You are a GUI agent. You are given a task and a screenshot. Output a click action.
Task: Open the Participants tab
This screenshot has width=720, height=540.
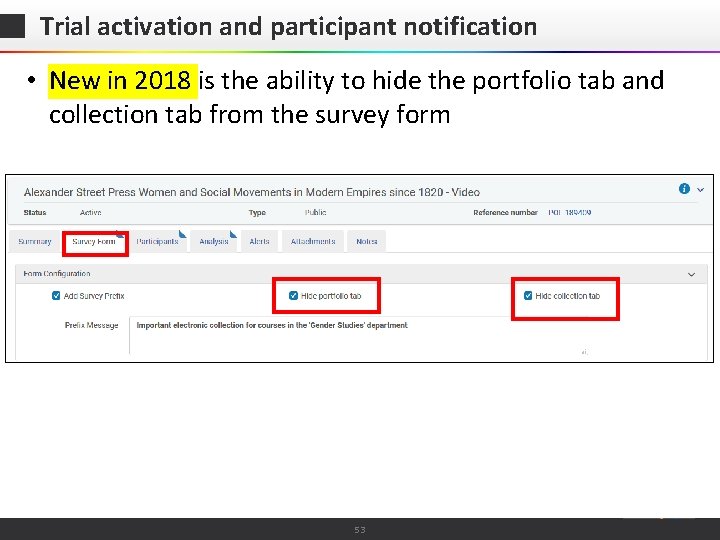pos(158,241)
